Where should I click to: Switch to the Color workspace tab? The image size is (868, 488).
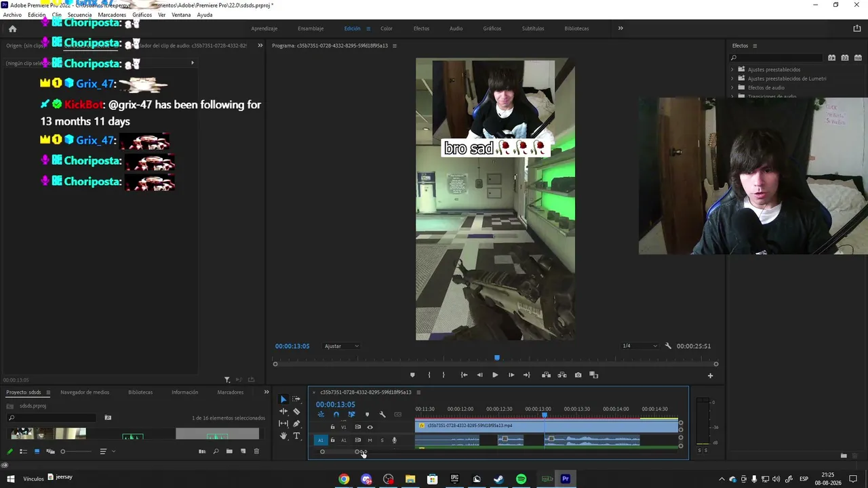click(x=387, y=28)
